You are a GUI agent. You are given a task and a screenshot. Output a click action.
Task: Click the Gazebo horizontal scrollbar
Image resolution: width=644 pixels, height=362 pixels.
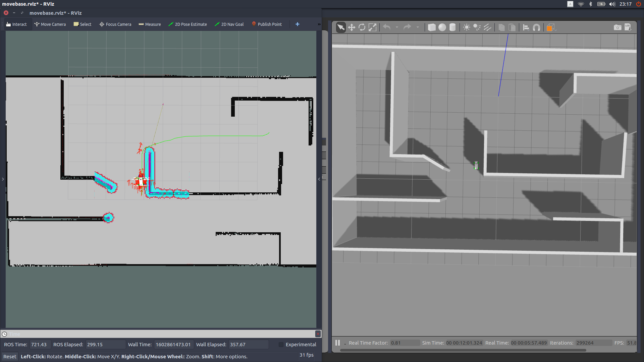tap(463, 350)
